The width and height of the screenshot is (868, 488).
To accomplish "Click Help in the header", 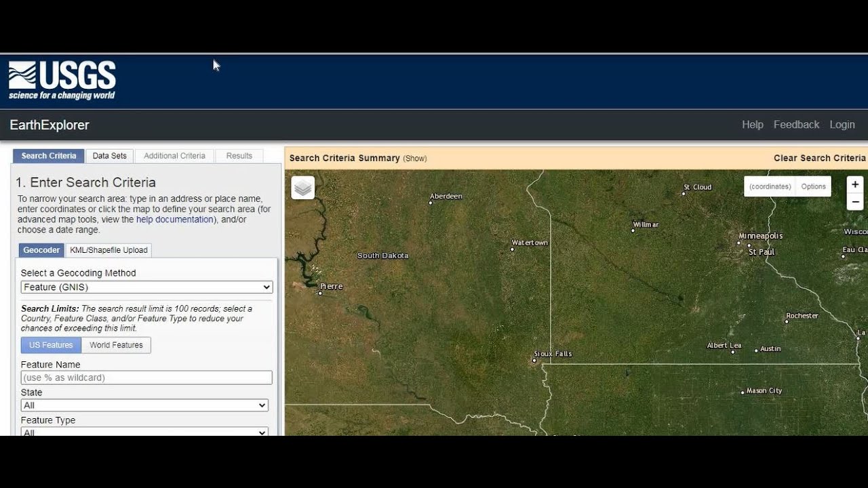I will [753, 125].
